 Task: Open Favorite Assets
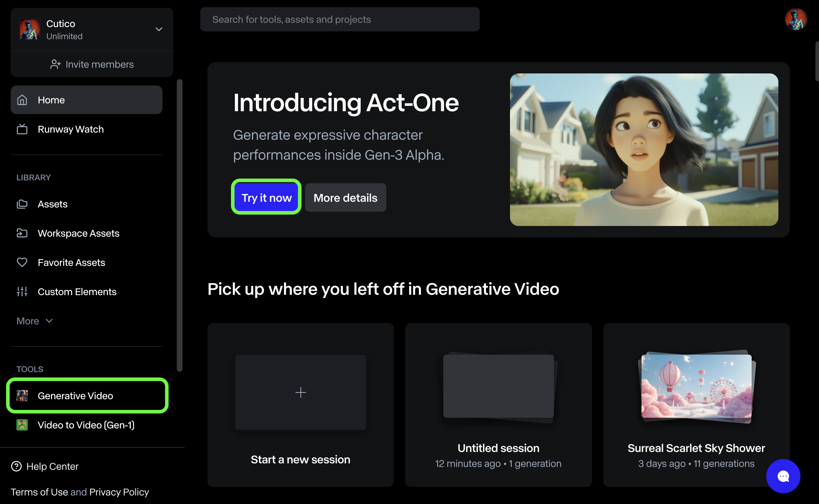87,262
